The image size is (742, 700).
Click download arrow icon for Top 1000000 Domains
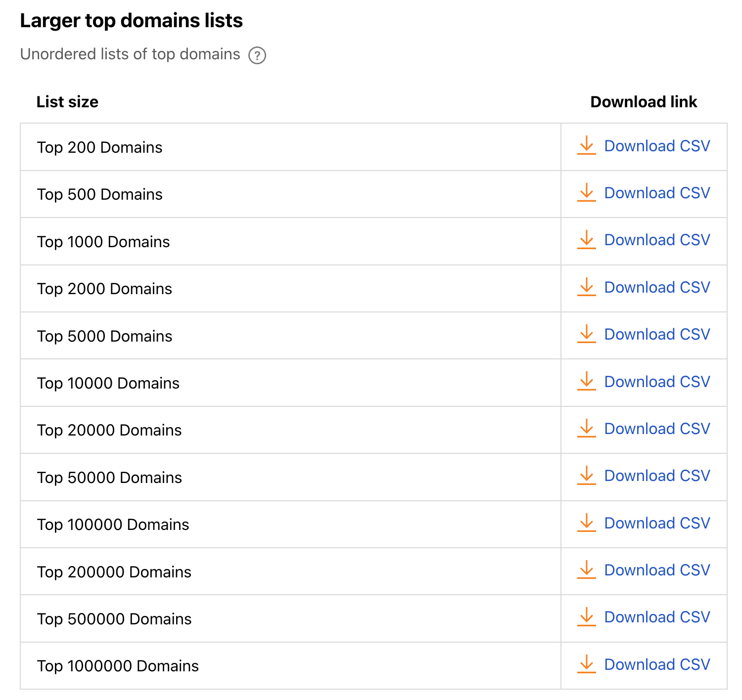tap(586, 664)
